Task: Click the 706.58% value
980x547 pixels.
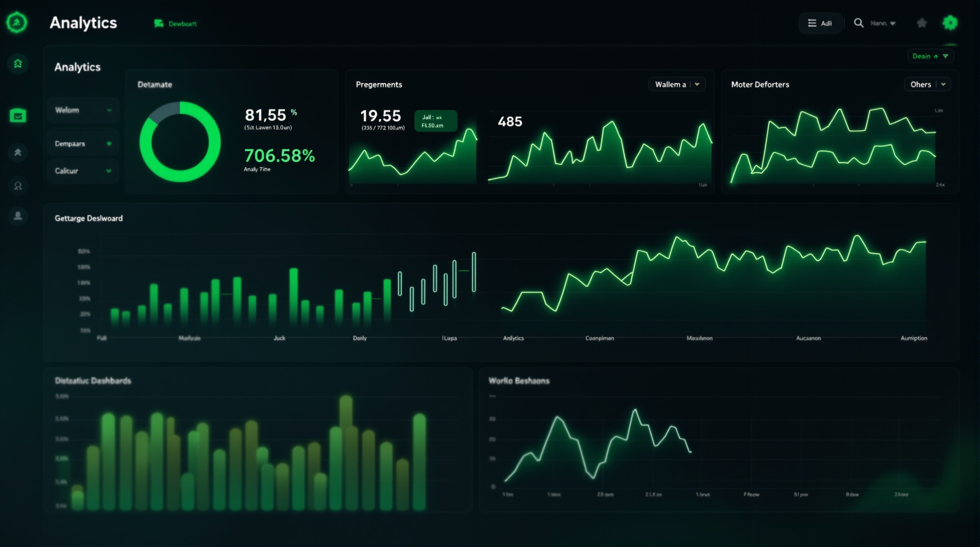Action: click(x=280, y=155)
